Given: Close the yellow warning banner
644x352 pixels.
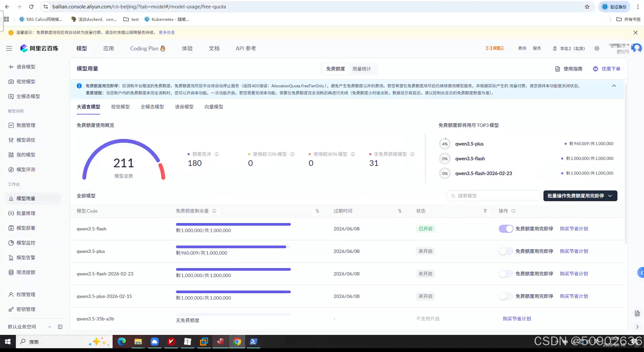Looking at the screenshot, I should pos(636,33).
